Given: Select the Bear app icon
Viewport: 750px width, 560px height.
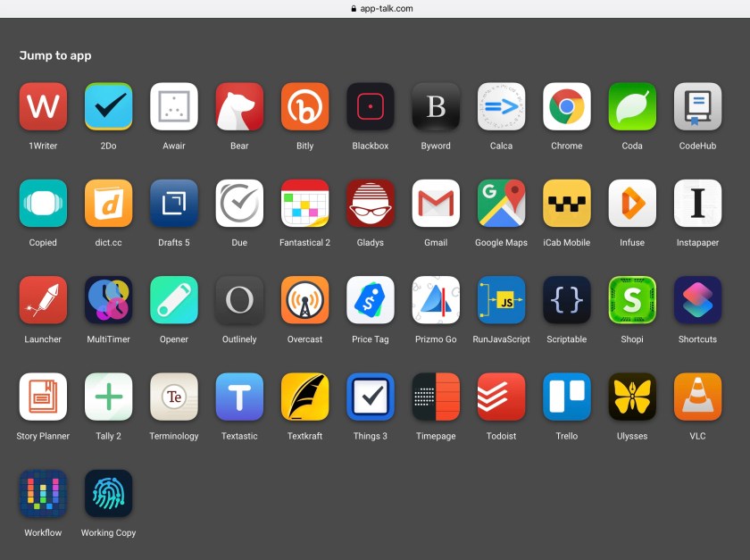Looking at the screenshot, I should [x=239, y=107].
